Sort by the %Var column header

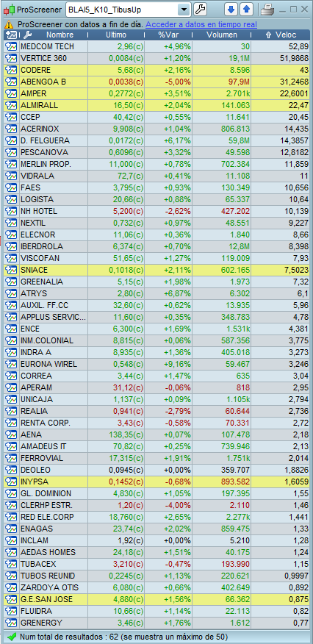[168, 35]
